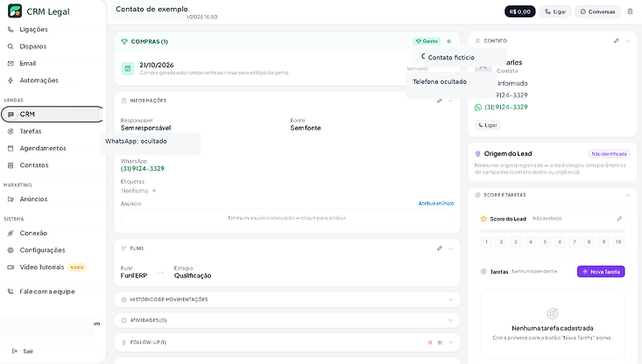The height and width of the screenshot is (364, 642).
Task: Add an etiqueta with plus icon
Action: pyautogui.click(x=154, y=191)
